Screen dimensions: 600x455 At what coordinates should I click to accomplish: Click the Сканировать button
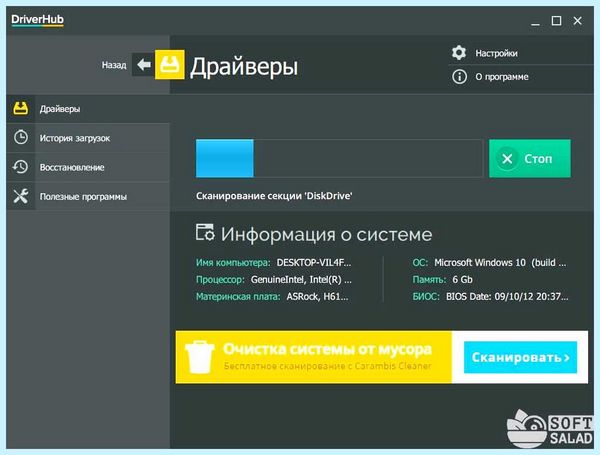[520, 357]
